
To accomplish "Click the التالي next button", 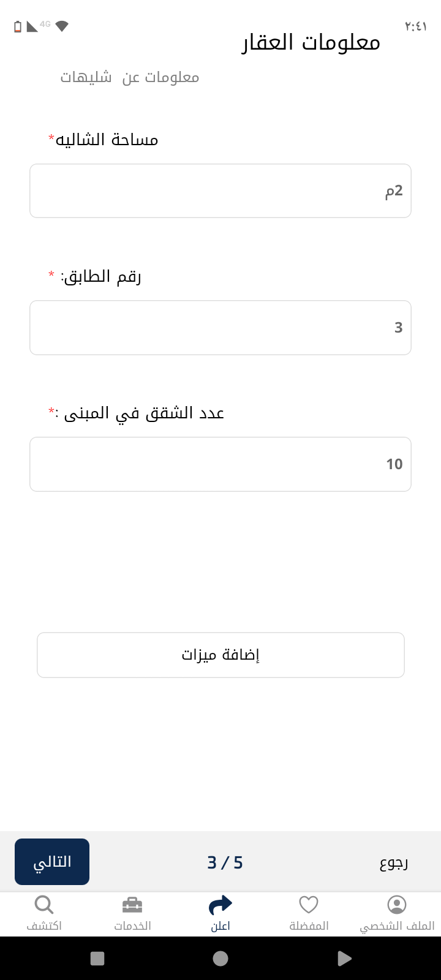I will 52,862.
